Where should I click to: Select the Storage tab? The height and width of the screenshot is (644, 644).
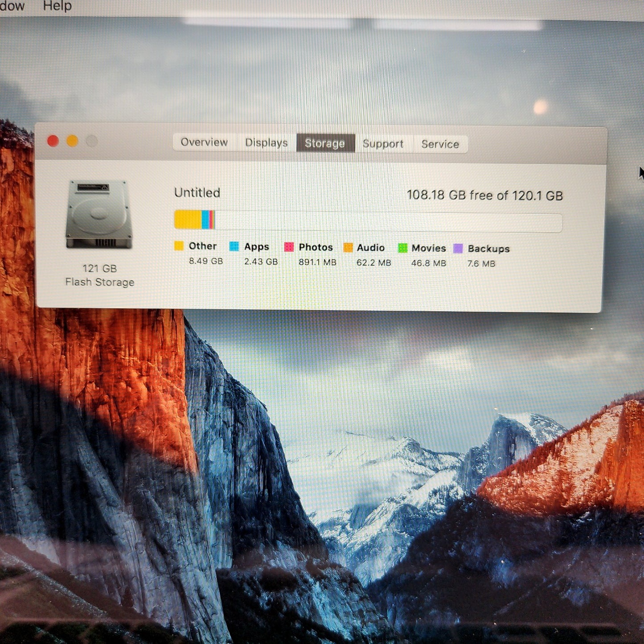(x=325, y=144)
